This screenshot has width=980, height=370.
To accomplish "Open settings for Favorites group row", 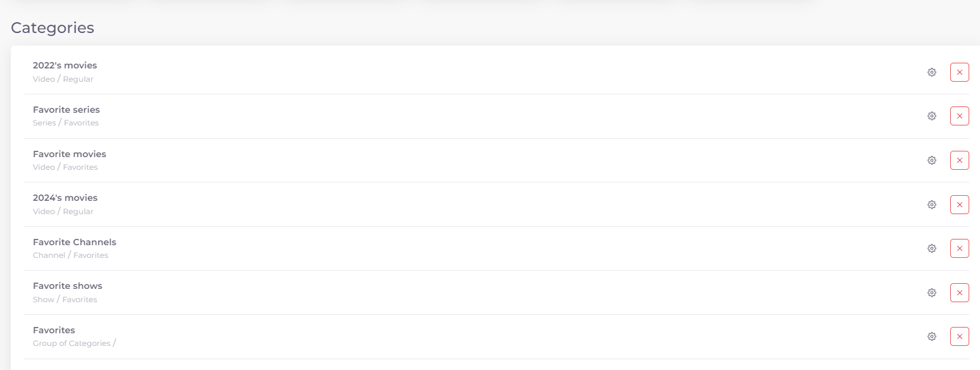I will tap(932, 336).
